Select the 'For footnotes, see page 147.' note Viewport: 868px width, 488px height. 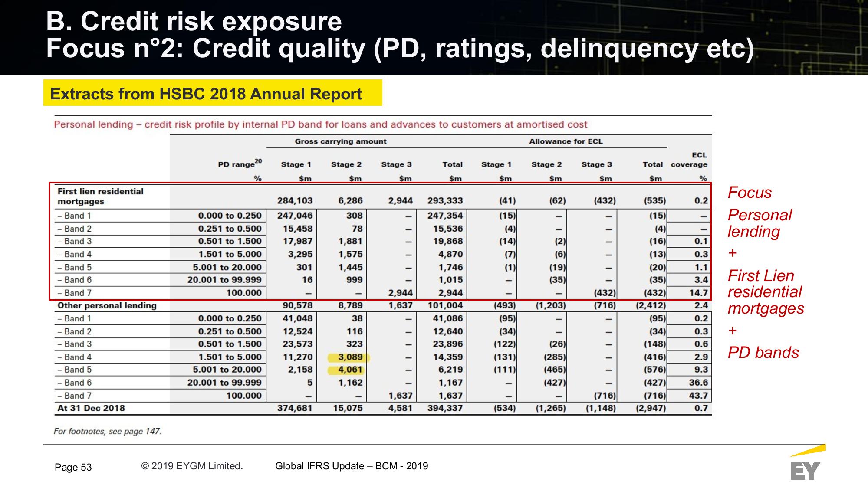tap(107, 431)
